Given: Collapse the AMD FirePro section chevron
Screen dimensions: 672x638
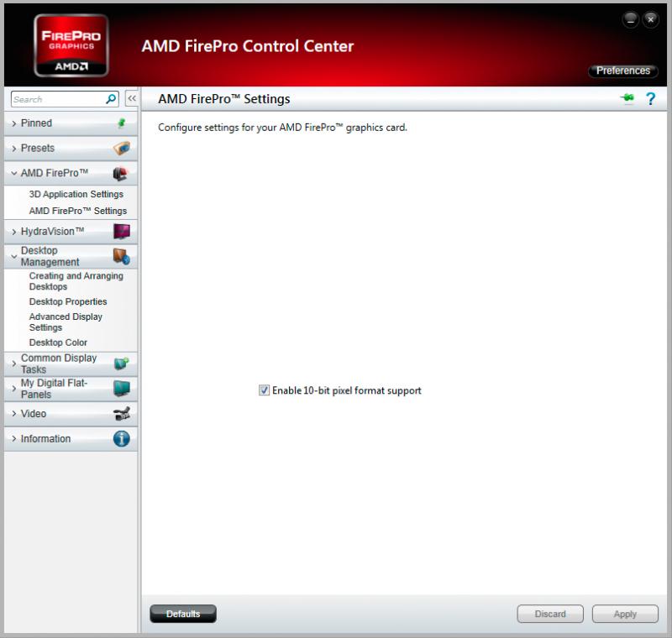Looking at the screenshot, I should (x=14, y=174).
